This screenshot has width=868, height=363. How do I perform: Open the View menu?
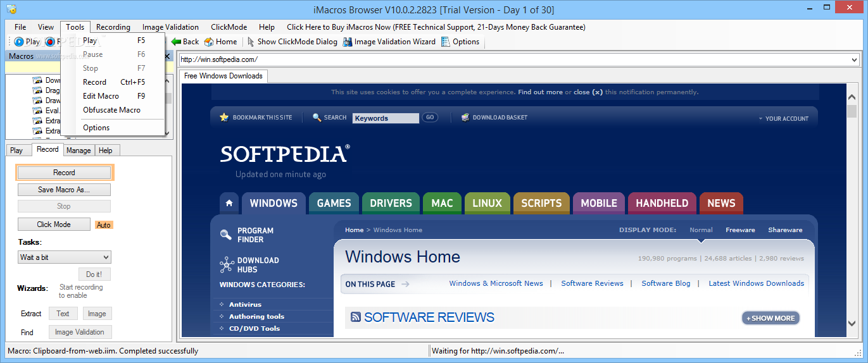[46, 27]
